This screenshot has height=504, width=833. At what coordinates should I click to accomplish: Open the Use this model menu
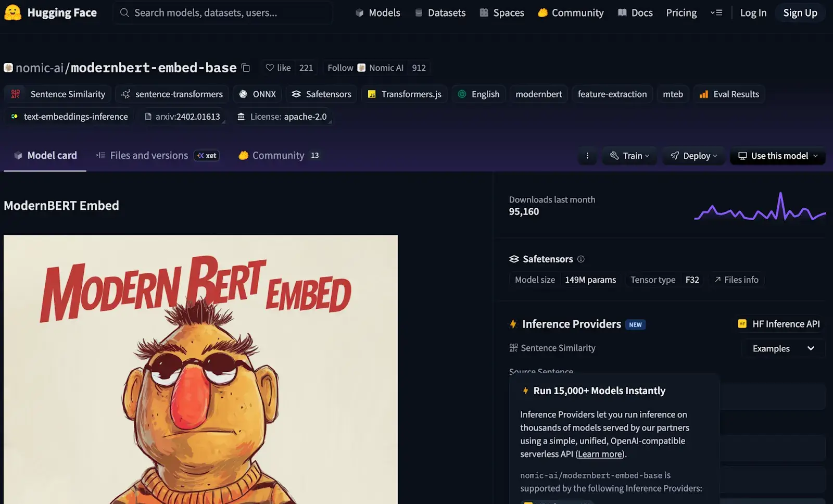coord(778,156)
